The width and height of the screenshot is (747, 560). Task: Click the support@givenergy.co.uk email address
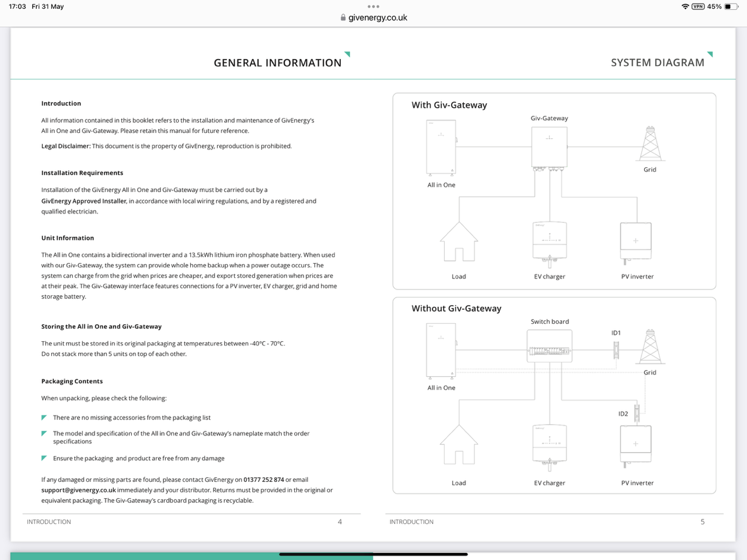[x=78, y=490]
